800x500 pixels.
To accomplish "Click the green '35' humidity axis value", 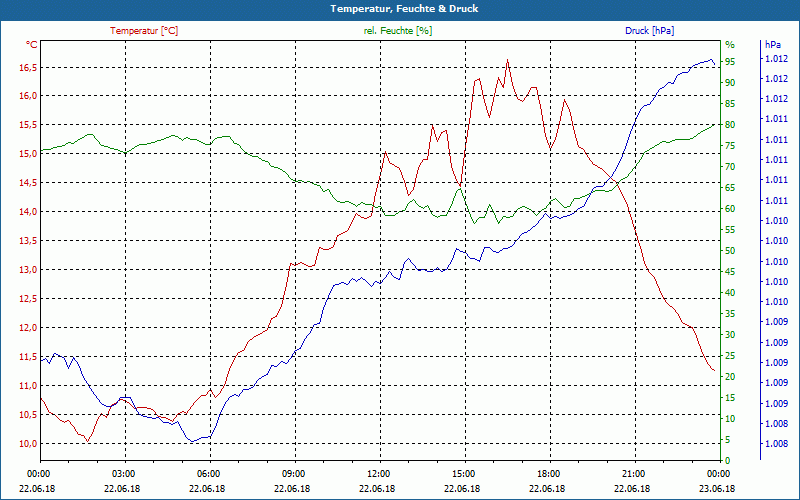I will tap(730, 314).
